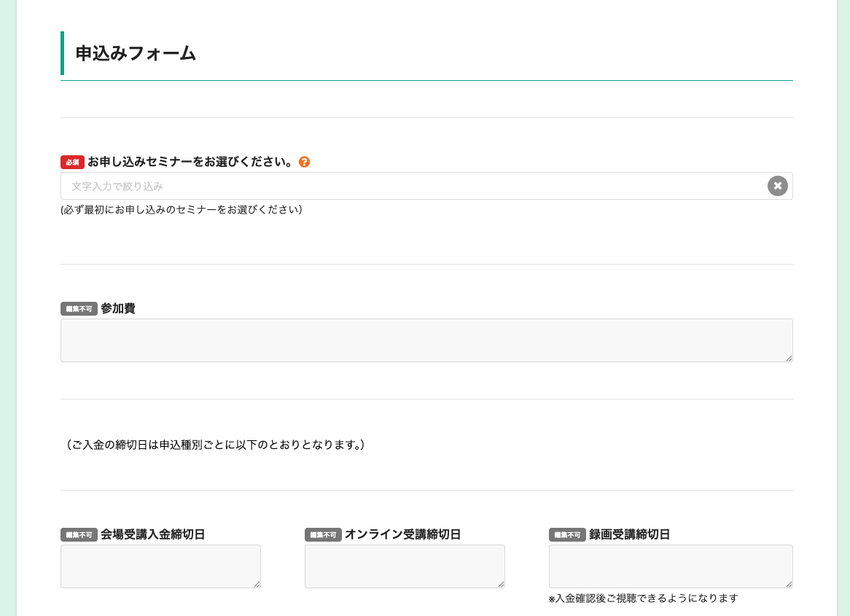The height and width of the screenshot is (616, 850).
Task: Select the オンライン受講締切日 field
Action: point(405,566)
